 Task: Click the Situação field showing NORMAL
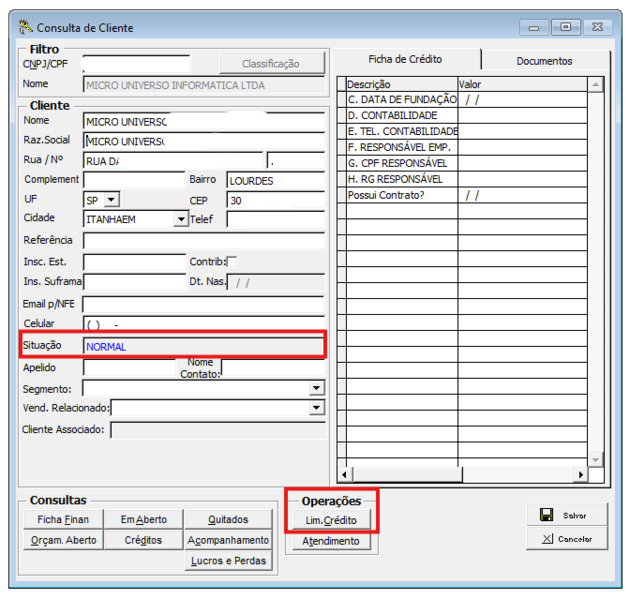point(203,346)
